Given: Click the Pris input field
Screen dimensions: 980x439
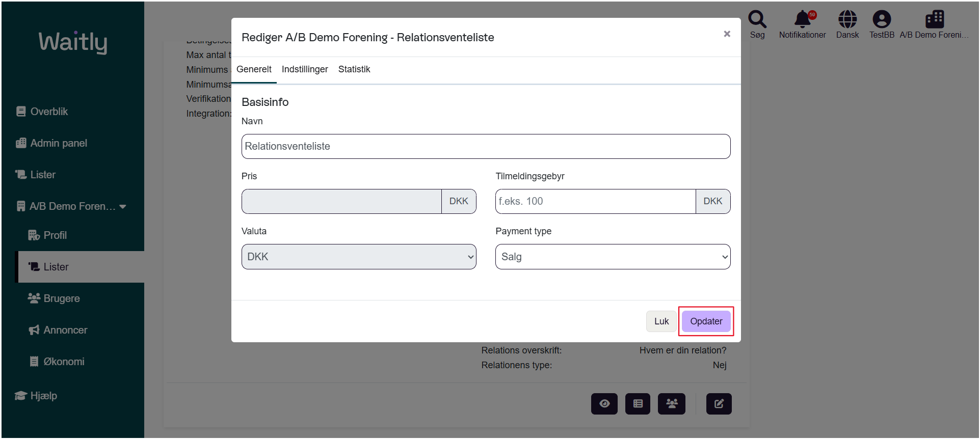Looking at the screenshot, I should tap(341, 202).
